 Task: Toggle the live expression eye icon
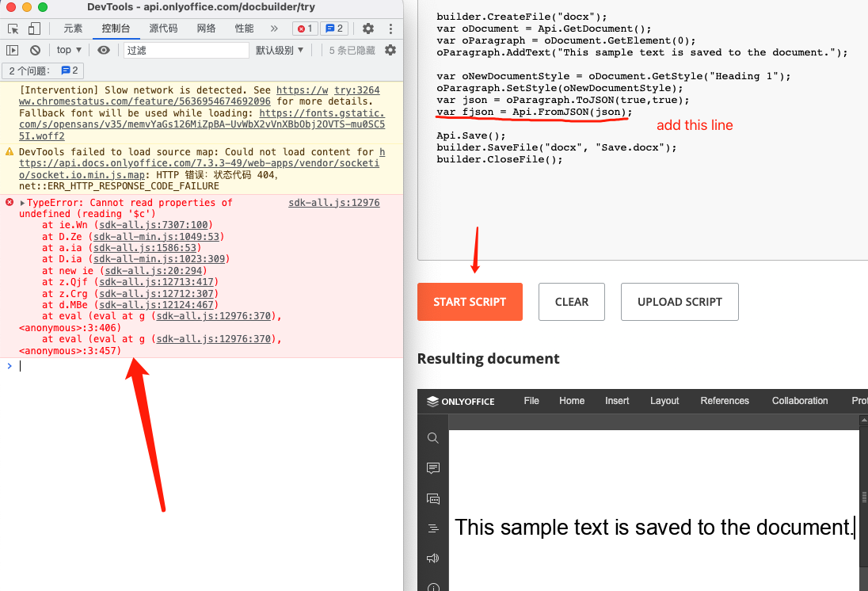click(104, 51)
